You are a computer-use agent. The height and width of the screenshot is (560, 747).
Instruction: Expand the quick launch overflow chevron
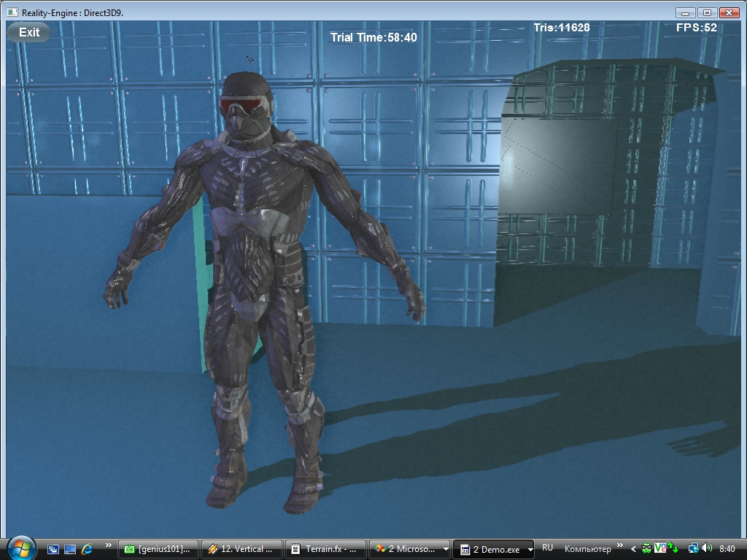point(109,545)
